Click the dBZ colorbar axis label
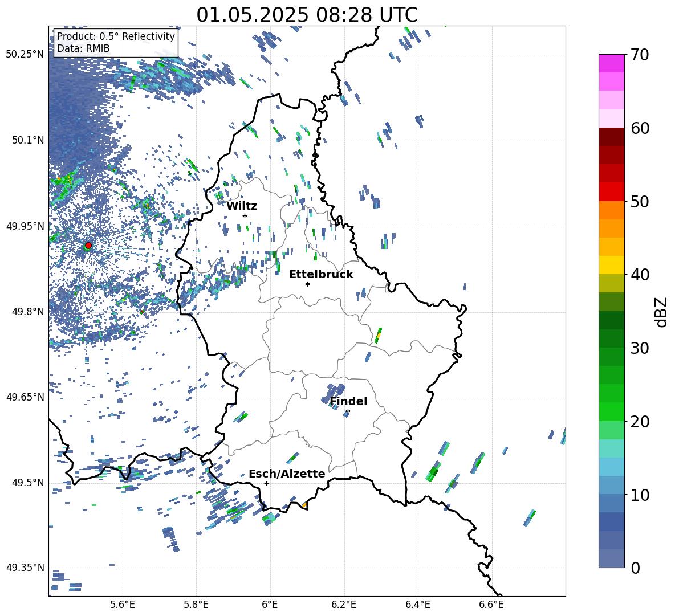Viewport: 675px width, 616px height. click(662, 312)
